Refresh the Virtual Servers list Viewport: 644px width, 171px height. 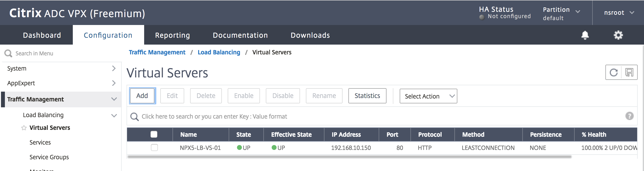(613, 73)
